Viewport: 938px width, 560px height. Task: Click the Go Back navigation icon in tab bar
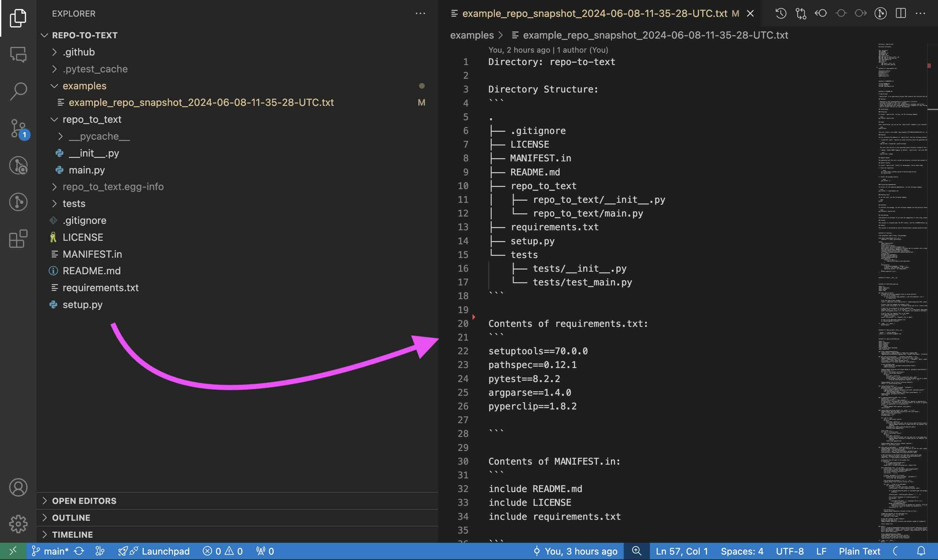[x=821, y=13]
